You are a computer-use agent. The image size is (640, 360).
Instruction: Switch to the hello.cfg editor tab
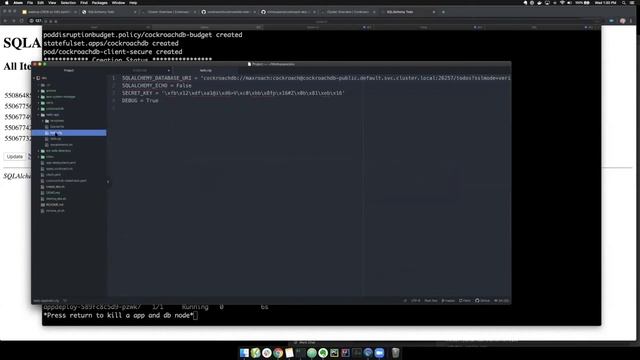pos(206,70)
